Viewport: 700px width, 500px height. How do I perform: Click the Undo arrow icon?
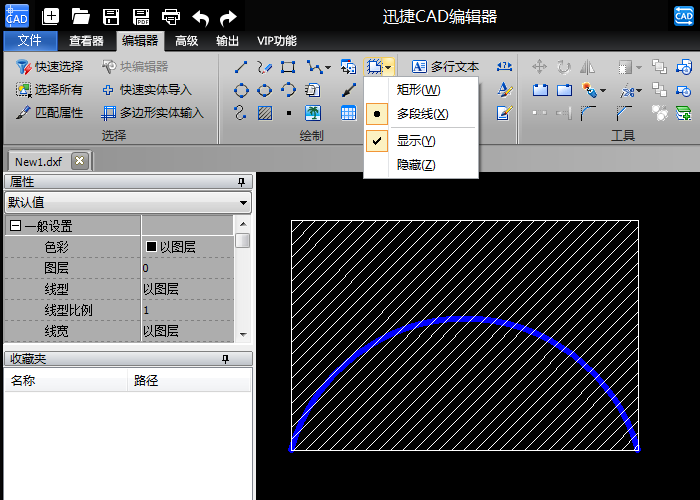point(201,17)
